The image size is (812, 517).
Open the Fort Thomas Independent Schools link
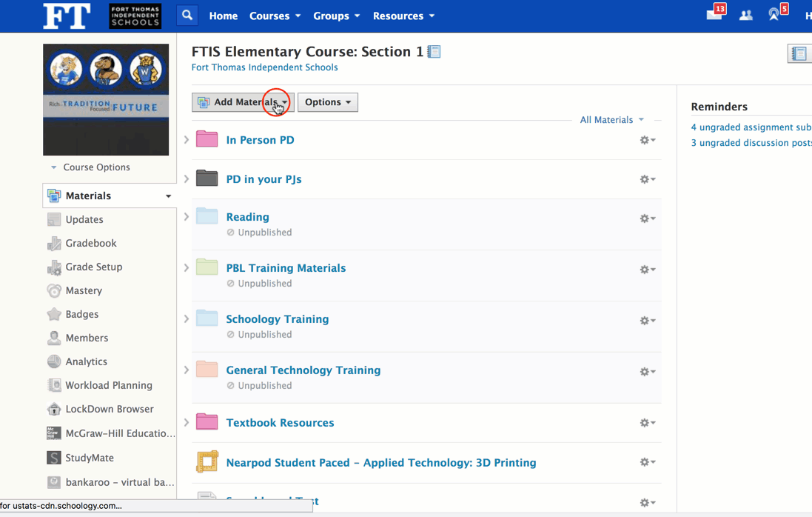[265, 67]
